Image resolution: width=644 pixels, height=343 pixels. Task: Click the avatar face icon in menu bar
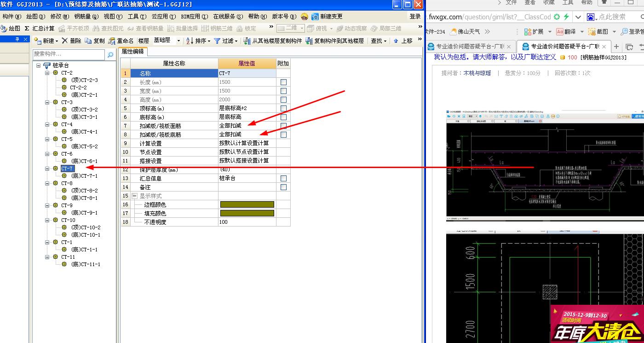tap(304, 16)
